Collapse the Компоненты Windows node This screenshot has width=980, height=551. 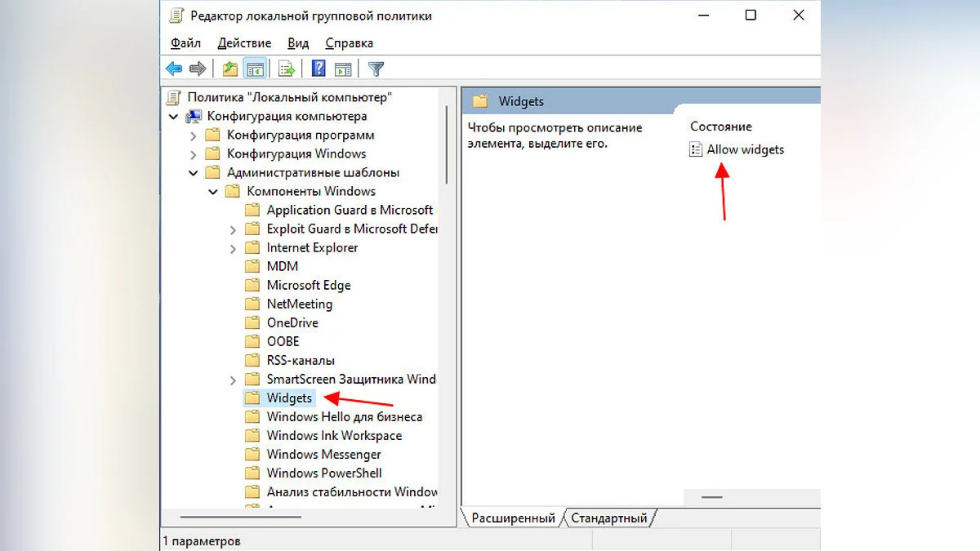212,192
